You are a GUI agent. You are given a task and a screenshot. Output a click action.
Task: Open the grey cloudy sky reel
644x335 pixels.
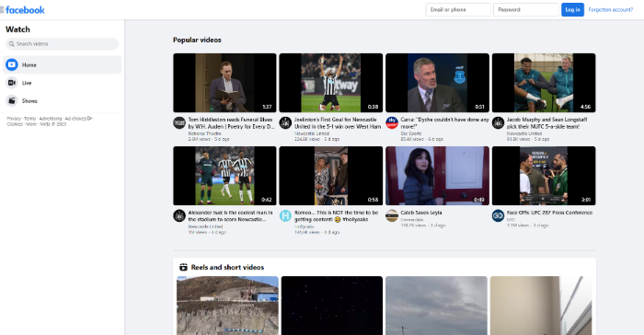437,306
